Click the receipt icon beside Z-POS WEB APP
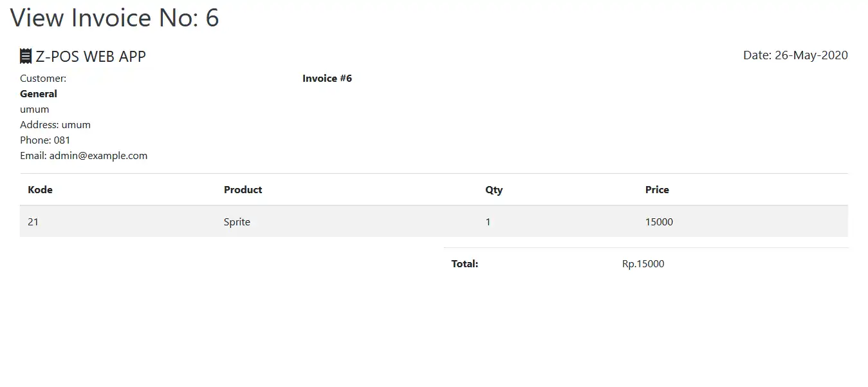Viewport: 868px width, 387px height. click(x=26, y=57)
